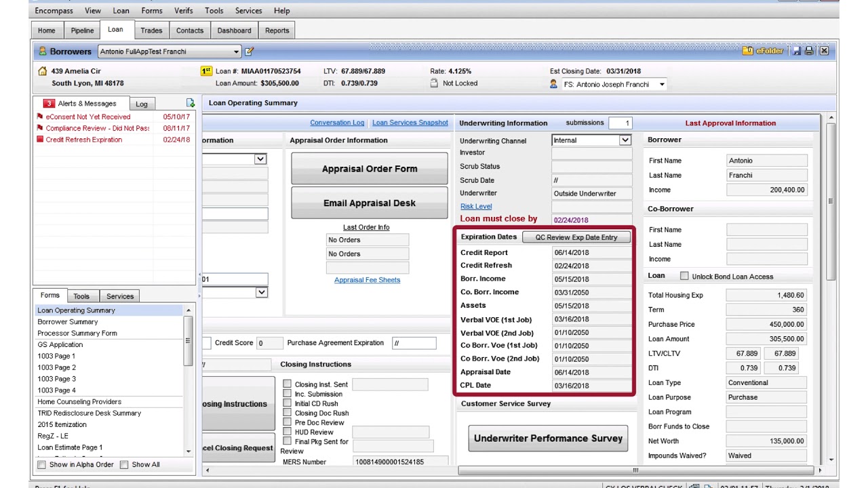Open the Underwriting Channel dropdown
The height and width of the screenshot is (488, 868).
625,140
